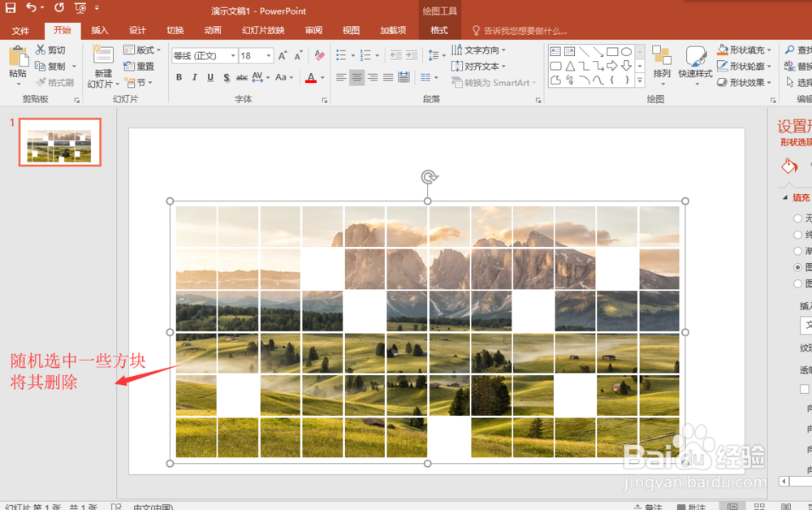812x510 pixels.
Task: Collapse the Fill section in format pane
Action: [x=785, y=197]
